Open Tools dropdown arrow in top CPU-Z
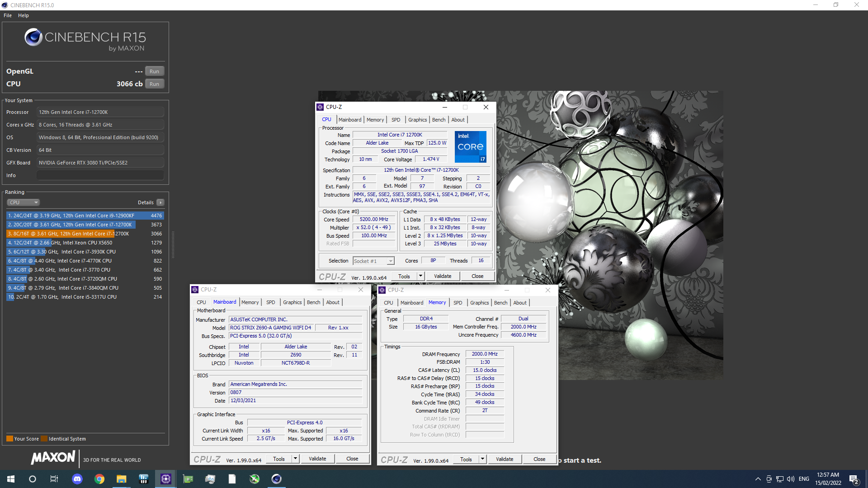The width and height of the screenshot is (868, 488). point(420,277)
